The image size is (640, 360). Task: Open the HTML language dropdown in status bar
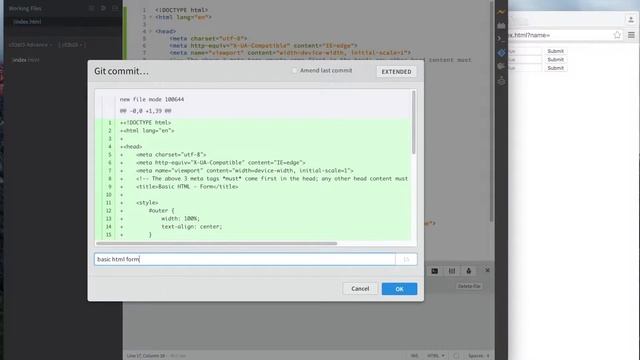pyautogui.click(x=436, y=356)
